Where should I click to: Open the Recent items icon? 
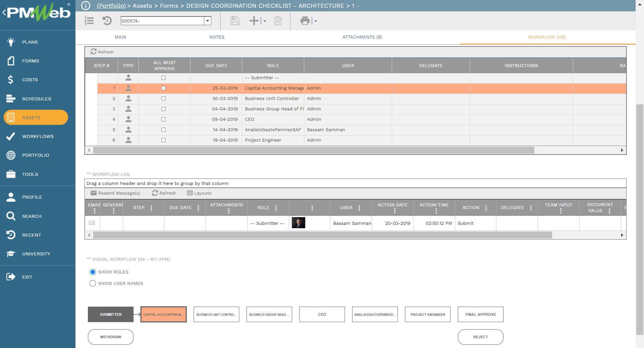click(10, 235)
